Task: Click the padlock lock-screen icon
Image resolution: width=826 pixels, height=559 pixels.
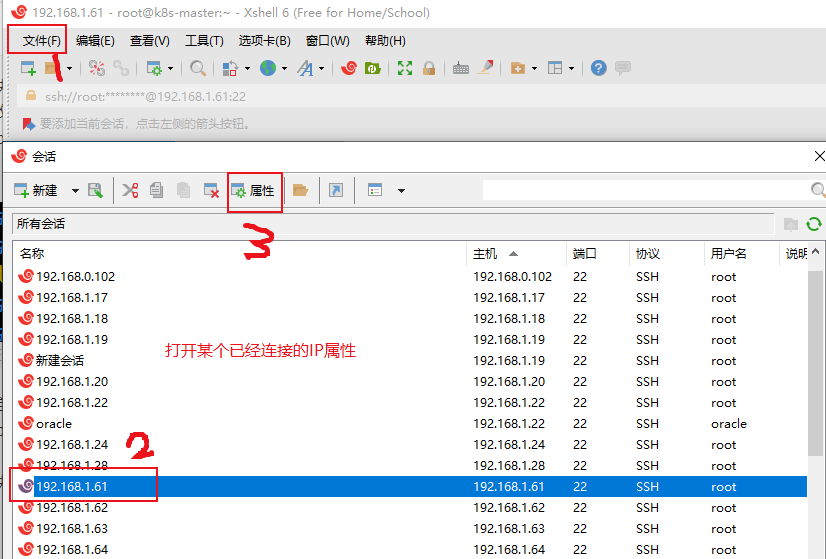Action: coord(429,68)
